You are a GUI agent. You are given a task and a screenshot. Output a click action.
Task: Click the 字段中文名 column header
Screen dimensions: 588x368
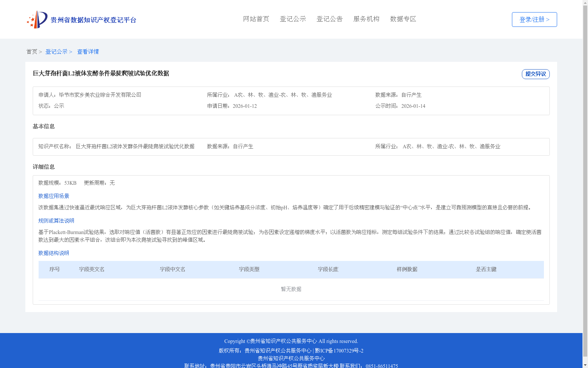coord(172,269)
